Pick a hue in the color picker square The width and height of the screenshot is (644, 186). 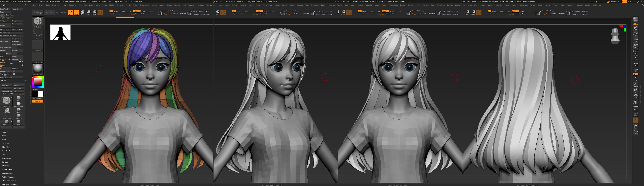[x=37, y=82]
